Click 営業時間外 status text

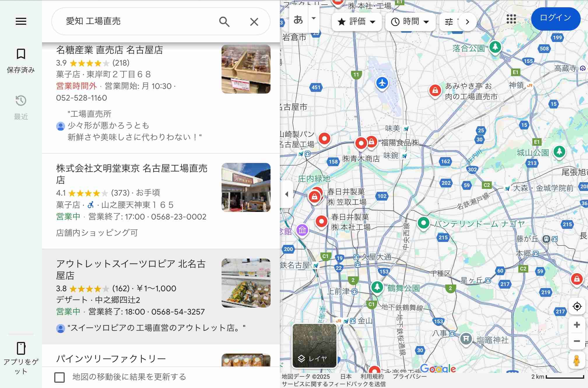click(76, 86)
